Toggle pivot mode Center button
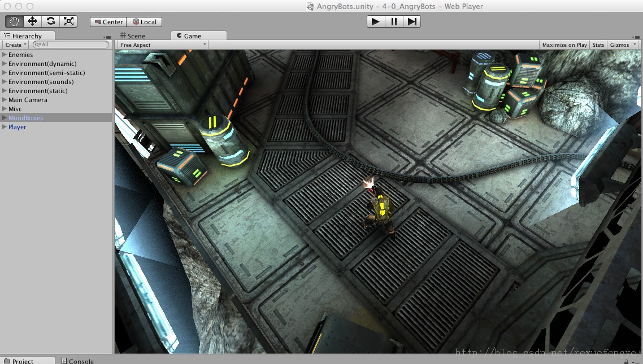Screen dimensions: 643x364 point(108,21)
